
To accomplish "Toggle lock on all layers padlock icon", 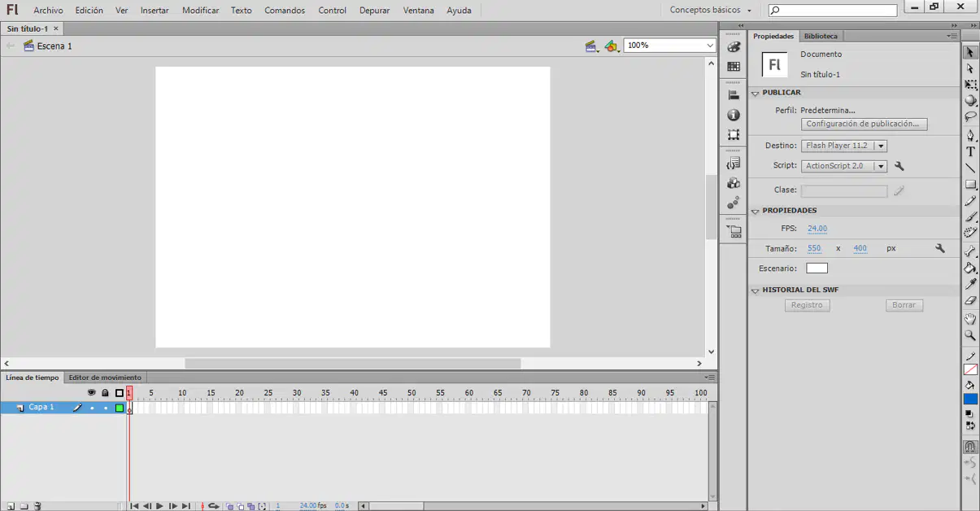I will (105, 393).
